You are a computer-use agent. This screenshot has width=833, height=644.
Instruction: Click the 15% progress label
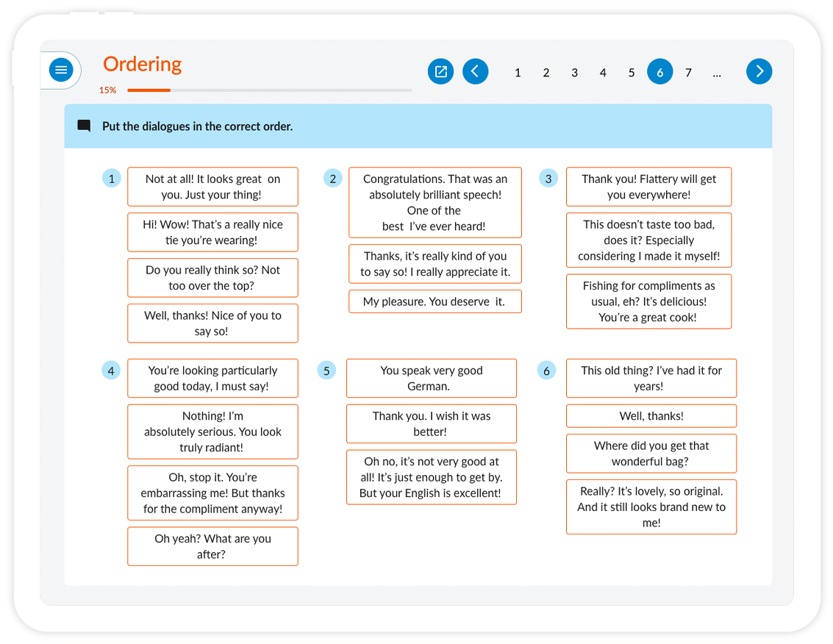pos(108,90)
